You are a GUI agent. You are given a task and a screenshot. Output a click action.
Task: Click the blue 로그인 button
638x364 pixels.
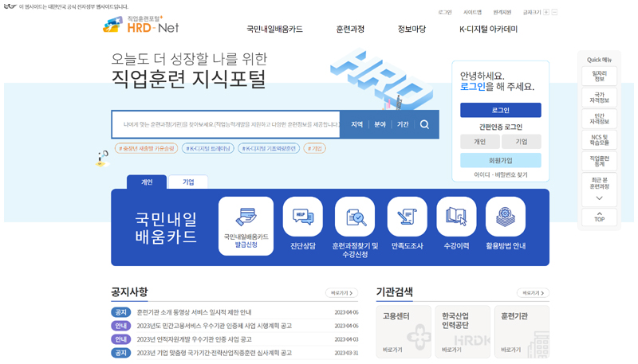pos(501,110)
